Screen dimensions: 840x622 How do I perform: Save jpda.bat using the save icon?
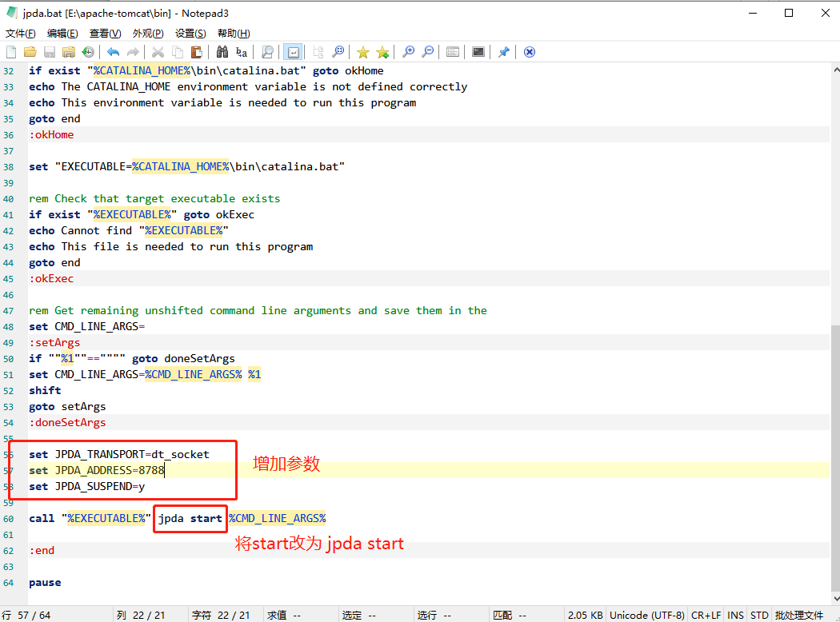(x=50, y=51)
